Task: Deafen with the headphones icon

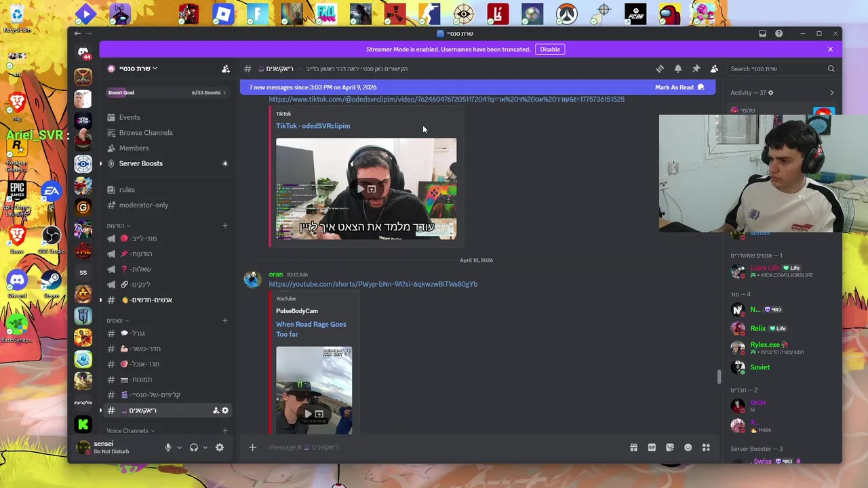Action: click(x=194, y=447)
